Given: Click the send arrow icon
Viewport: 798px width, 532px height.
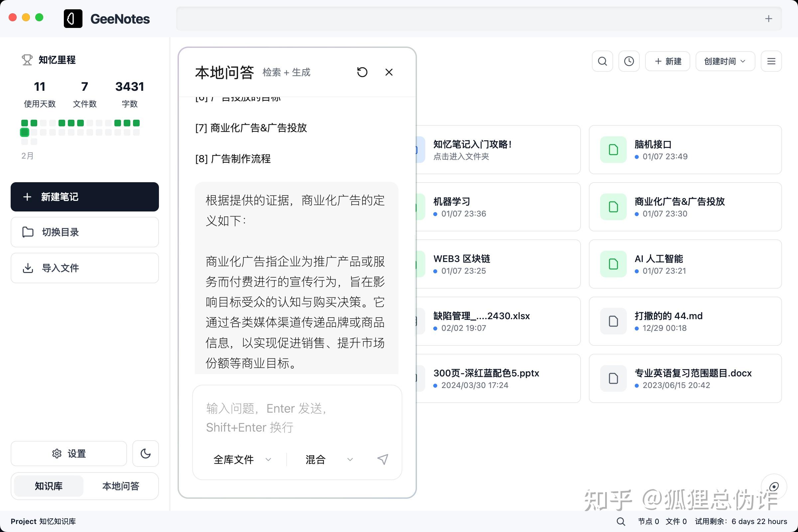Looking at the screenshot, I should [x=383, y=459].
